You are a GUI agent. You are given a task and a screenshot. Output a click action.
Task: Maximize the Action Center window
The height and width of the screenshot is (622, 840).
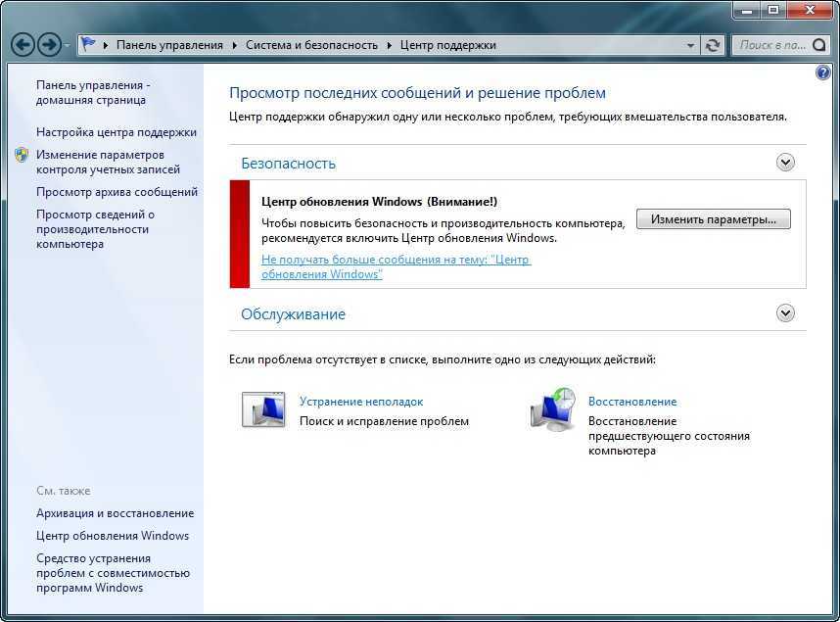774,10
